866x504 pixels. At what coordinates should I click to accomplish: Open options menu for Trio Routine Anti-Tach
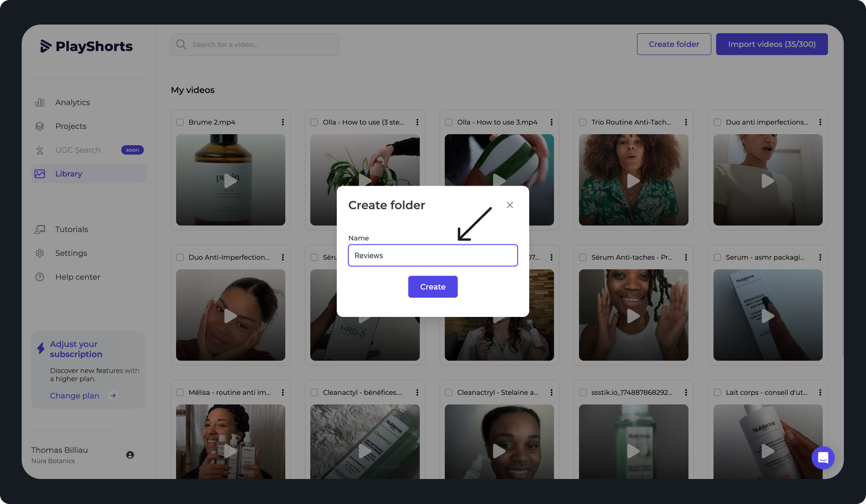click(x=686, y=122)
